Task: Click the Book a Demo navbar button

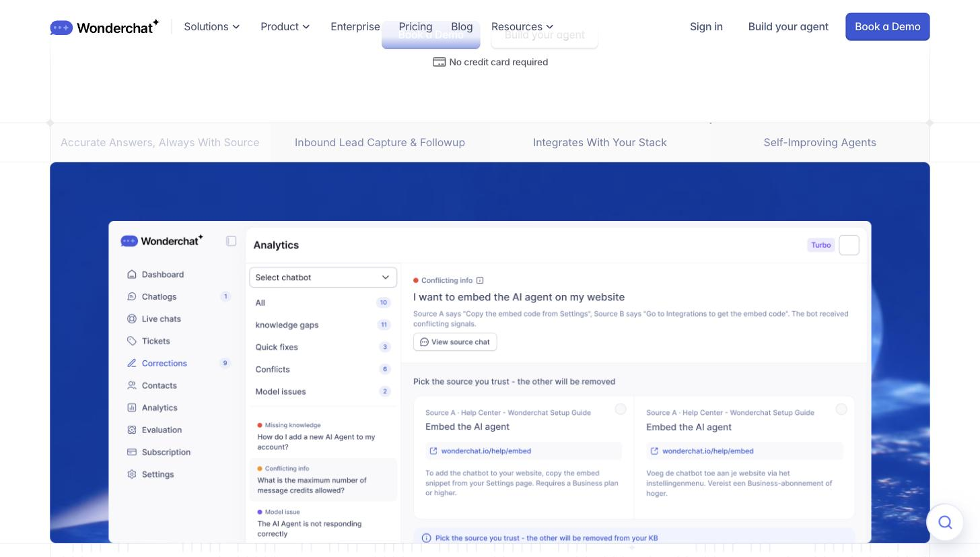Action: (888, 27)
